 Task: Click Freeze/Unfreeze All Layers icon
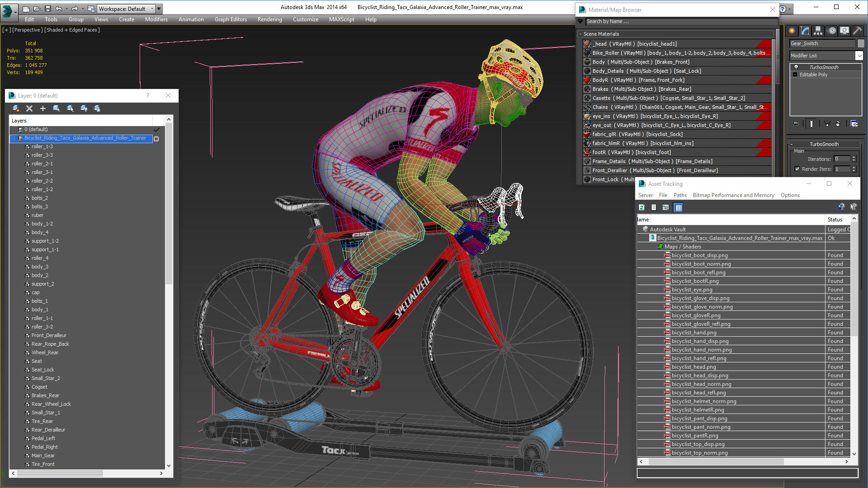pyautogui.click(x=97, y=108)
